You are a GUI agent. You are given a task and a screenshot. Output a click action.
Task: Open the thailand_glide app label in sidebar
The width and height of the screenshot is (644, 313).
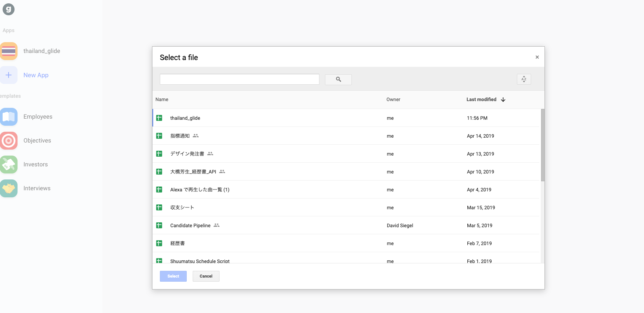[42, 51]
